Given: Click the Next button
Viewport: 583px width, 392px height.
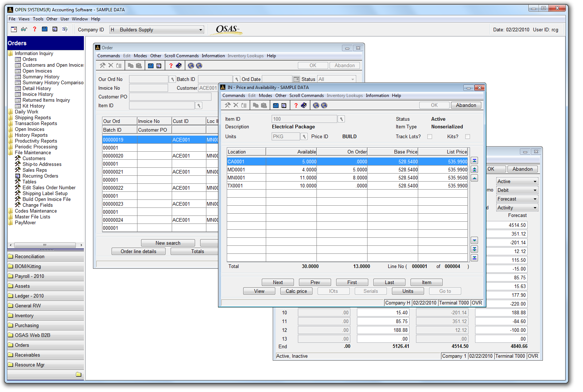Looking at the screenshot, I should (278, 282).
